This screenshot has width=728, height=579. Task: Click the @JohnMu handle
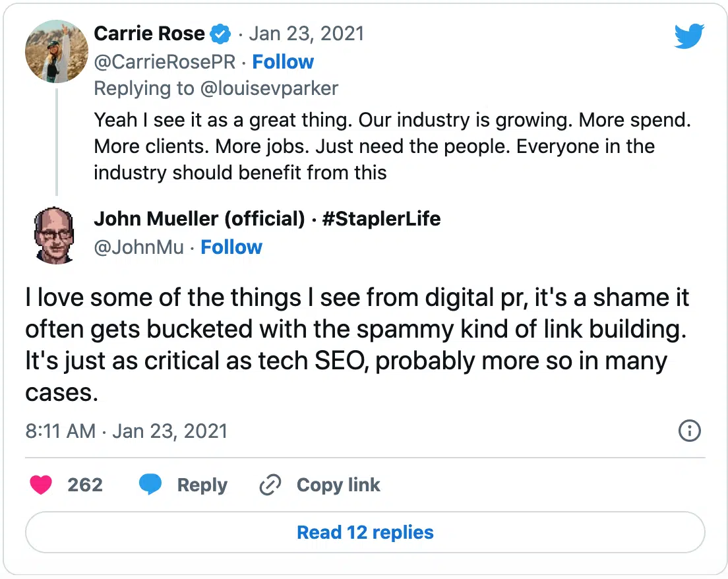138,247
